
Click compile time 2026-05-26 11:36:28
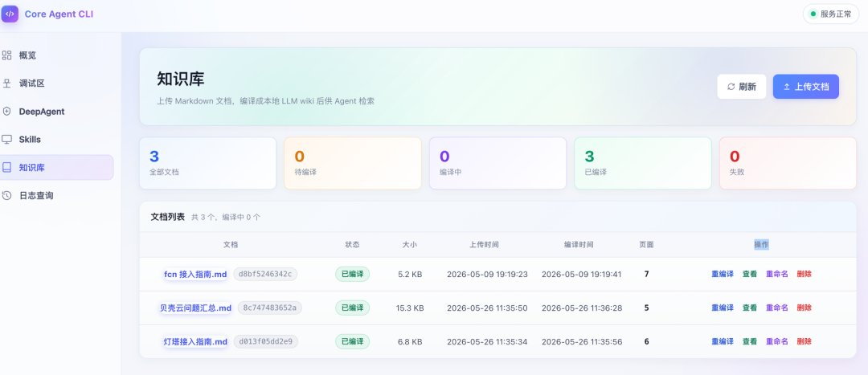582,308
